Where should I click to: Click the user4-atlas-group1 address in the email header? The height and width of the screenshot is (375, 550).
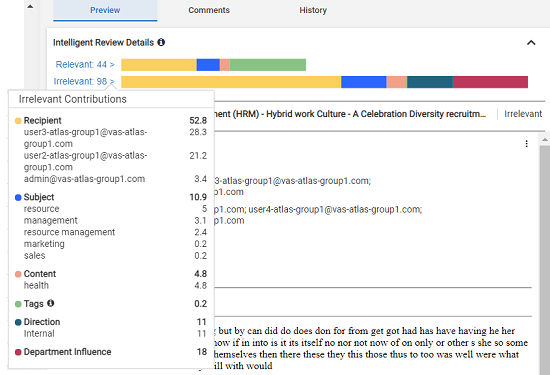coord(335,209)
